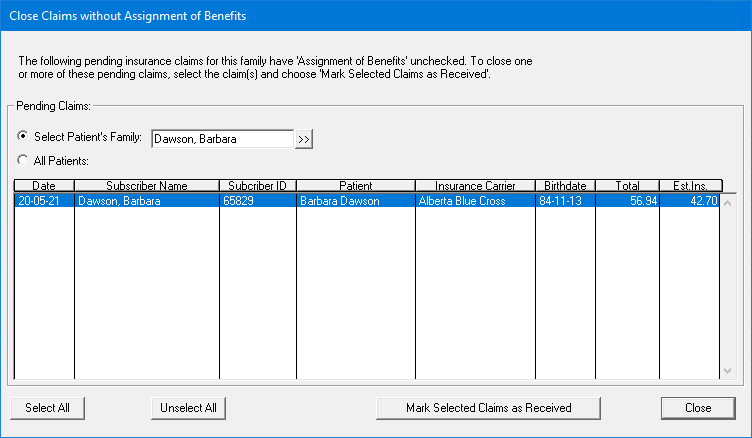
Task: Click the Subcriber ID column header
Action: [x=257, y=186]
